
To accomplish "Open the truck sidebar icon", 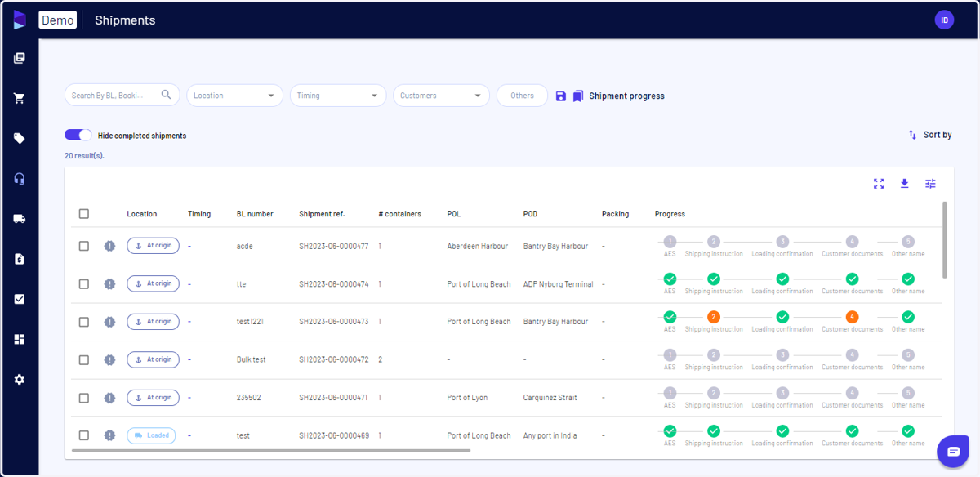I will 20,218.
